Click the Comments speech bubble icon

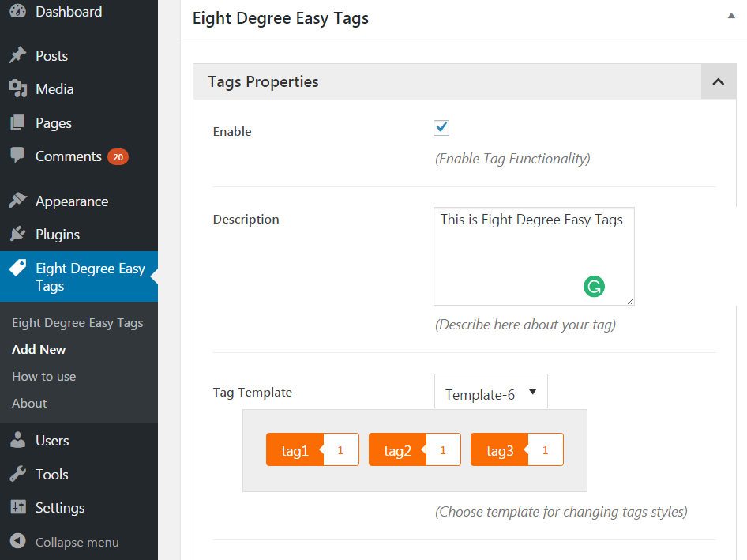tap(17, 156)
